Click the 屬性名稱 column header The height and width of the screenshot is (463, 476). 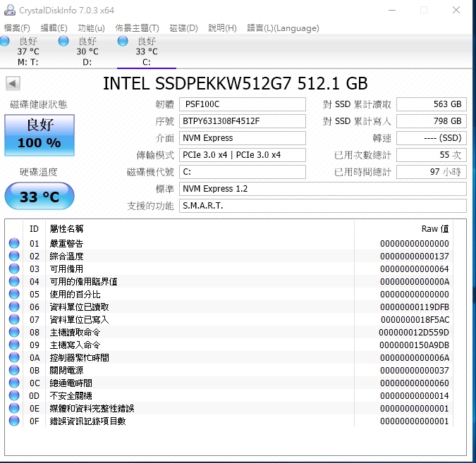200,229
